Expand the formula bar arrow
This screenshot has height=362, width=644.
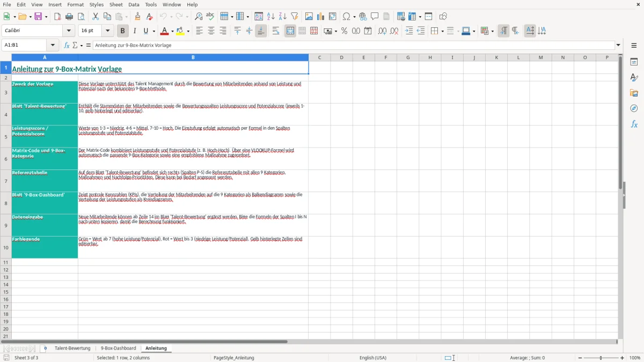click(618, 46)
